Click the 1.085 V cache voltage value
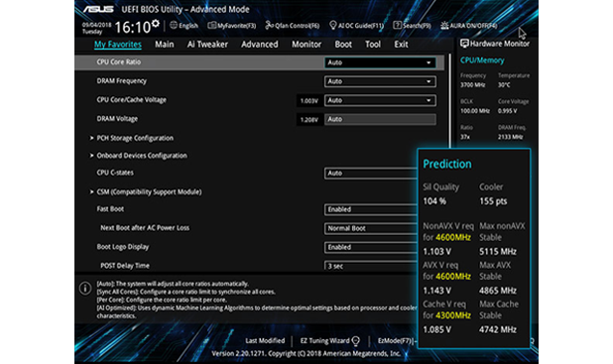Image resolution: width=613 pixels, height=364 pixels. click(437, 329)
